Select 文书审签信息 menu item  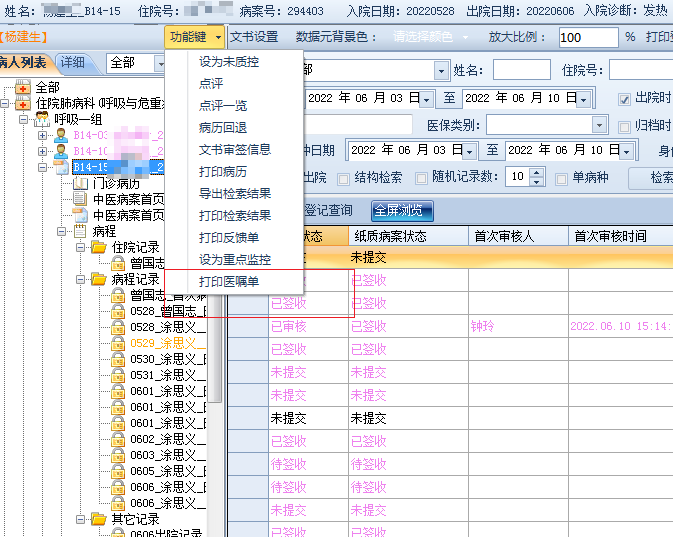coord(234,149)
